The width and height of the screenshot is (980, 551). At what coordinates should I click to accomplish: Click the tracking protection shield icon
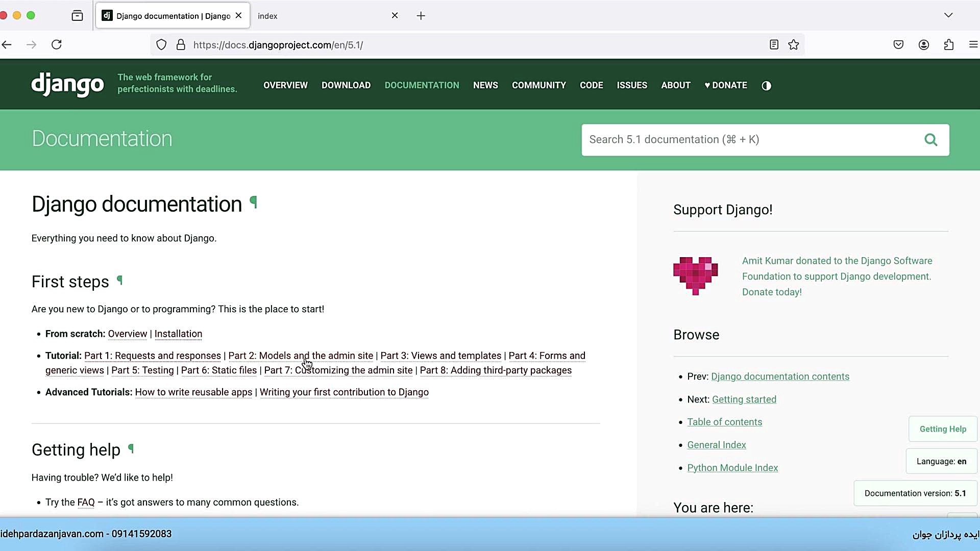point(161,45)
